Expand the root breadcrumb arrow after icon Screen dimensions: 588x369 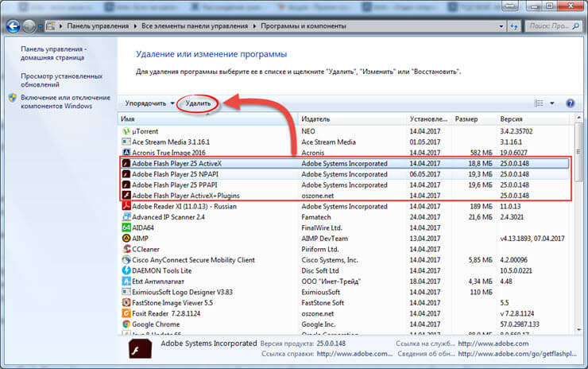coord(60,26)
